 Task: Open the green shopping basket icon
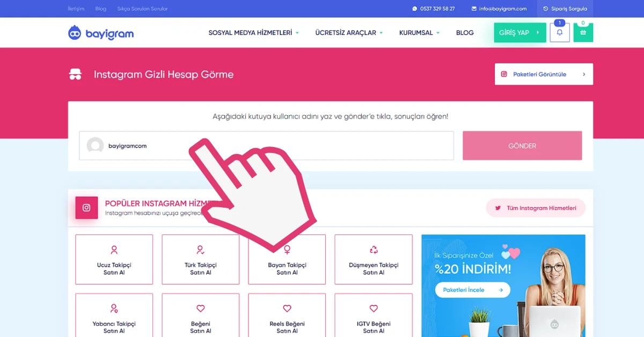[583, 32]
